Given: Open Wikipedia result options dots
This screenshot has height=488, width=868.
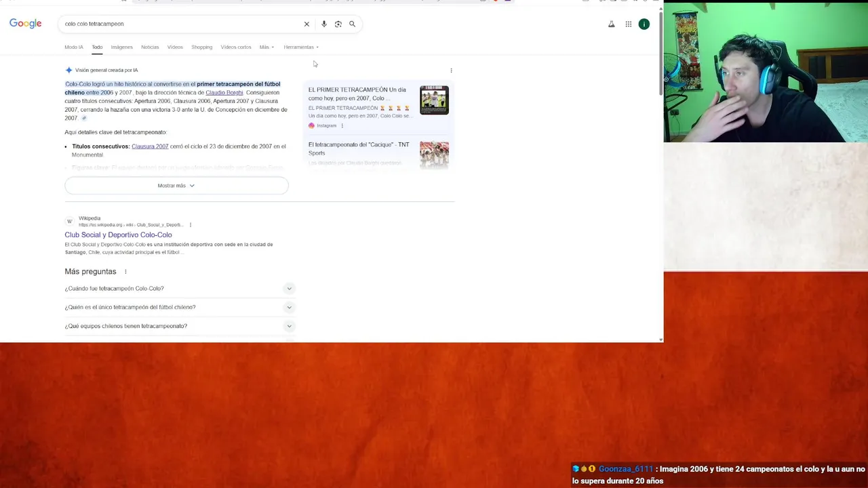Looking at the screenshot, I should (x=191, y=225).
